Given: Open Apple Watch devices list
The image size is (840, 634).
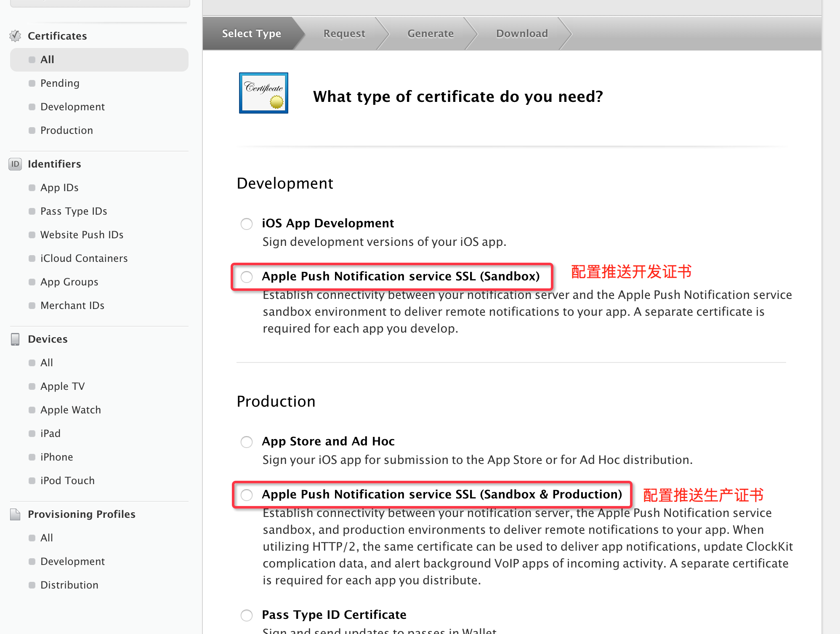Looking at the screenshot, I should [x=70, y=410].
